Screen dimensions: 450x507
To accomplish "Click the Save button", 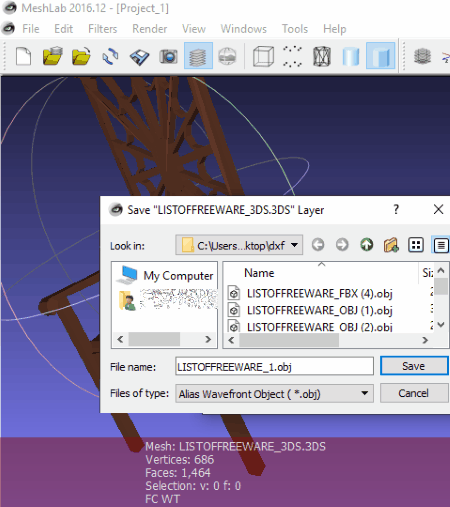I will point(414,366).
